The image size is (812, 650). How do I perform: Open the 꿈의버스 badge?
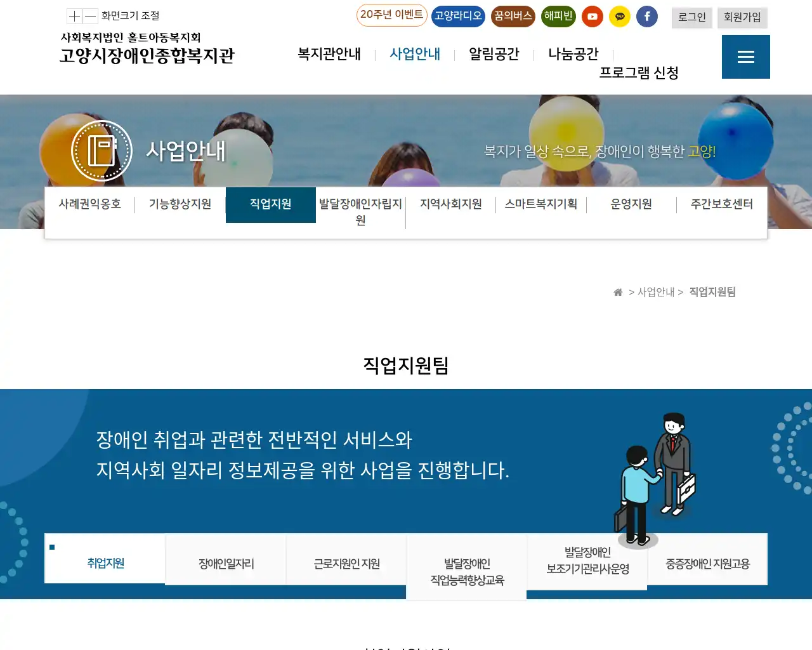tap(513, 16)
